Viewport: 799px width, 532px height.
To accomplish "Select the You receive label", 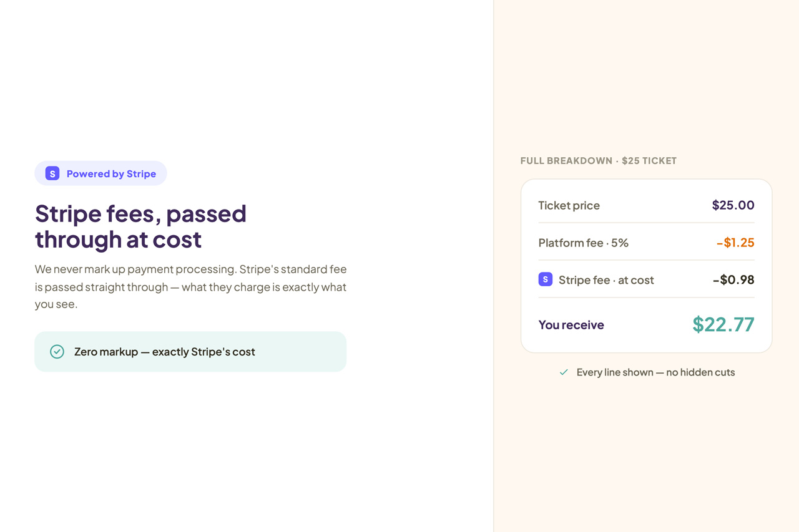I will pyautogui.click(x=571, y=325).
